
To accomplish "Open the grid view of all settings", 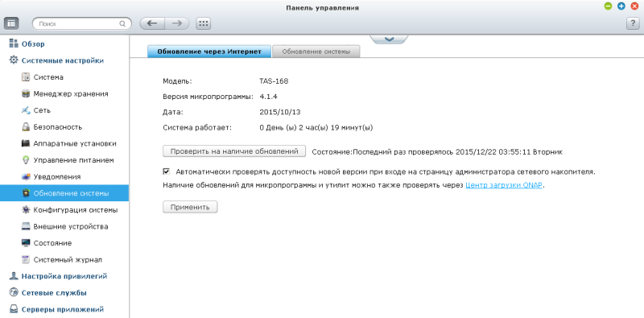I will click(204, 23).
